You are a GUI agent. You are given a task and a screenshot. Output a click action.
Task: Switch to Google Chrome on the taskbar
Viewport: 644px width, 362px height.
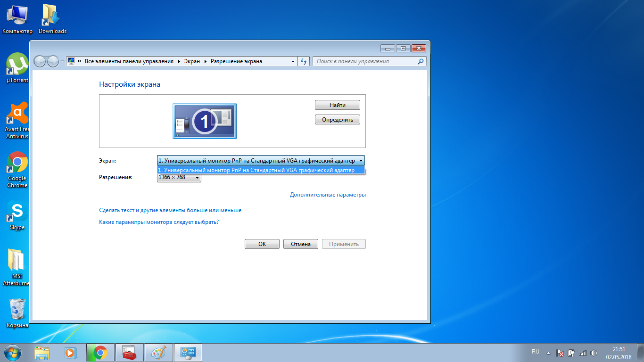tap(100, 352)
